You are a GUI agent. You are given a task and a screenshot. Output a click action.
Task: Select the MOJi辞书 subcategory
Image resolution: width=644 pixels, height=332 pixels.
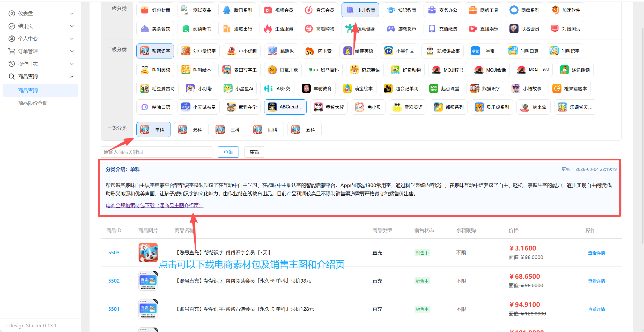[447, 69]
